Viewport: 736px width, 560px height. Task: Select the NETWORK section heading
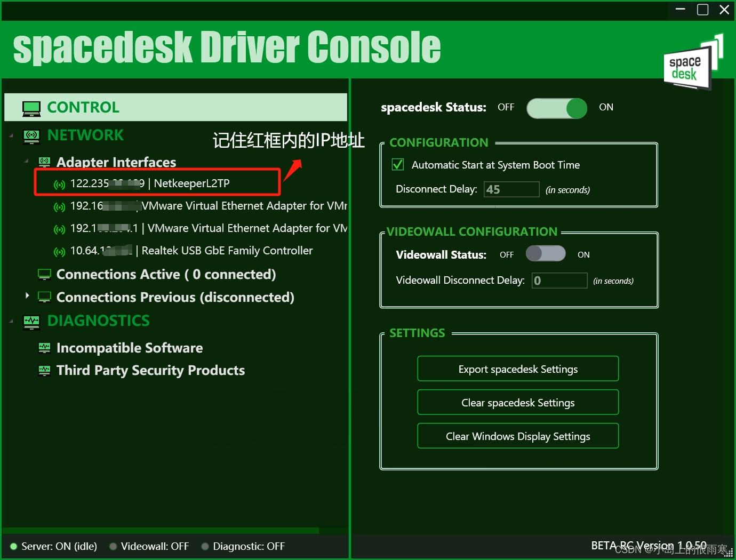point(85,135)
